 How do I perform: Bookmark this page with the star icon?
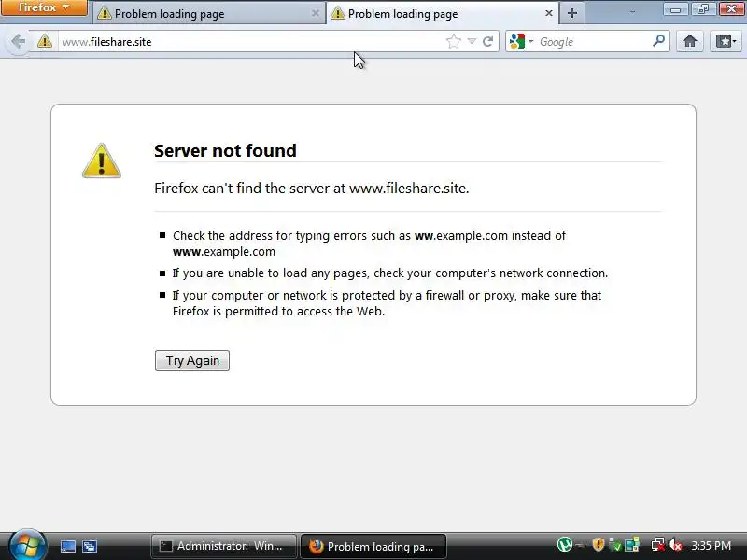[x=454, y=41]
